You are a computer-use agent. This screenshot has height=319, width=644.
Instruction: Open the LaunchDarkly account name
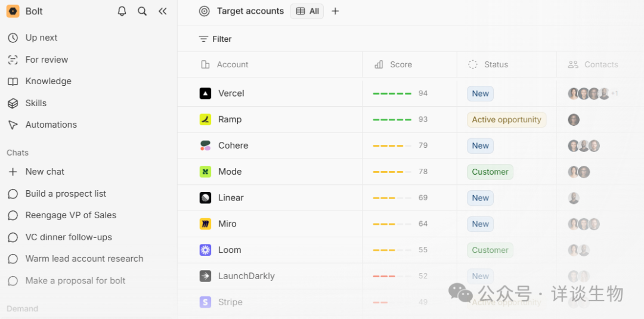pyautogui.click(x=246, y=276)
